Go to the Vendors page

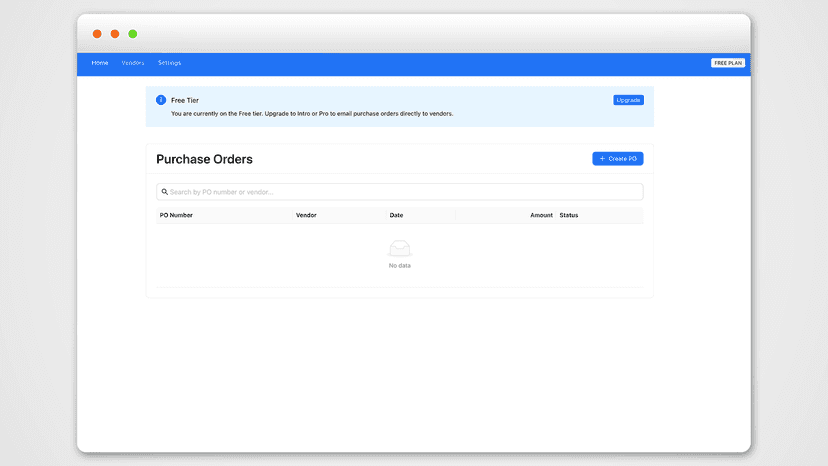(133, 63)
